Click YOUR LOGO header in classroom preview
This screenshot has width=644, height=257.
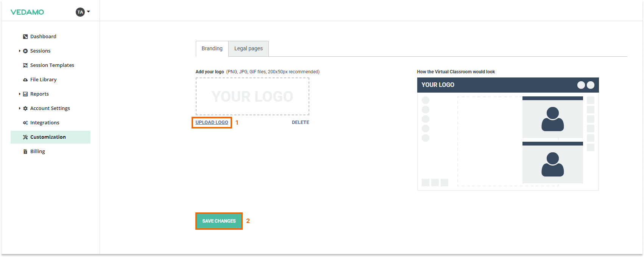[438, 85]
